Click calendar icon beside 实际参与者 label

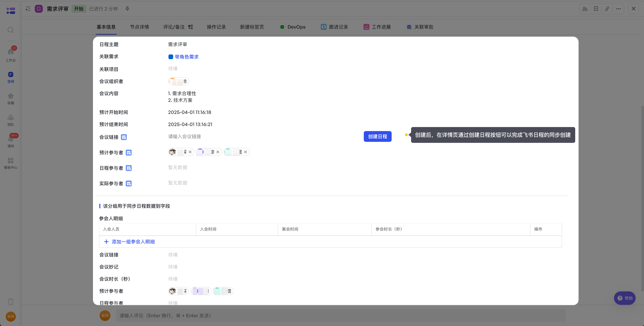(129, 184)
